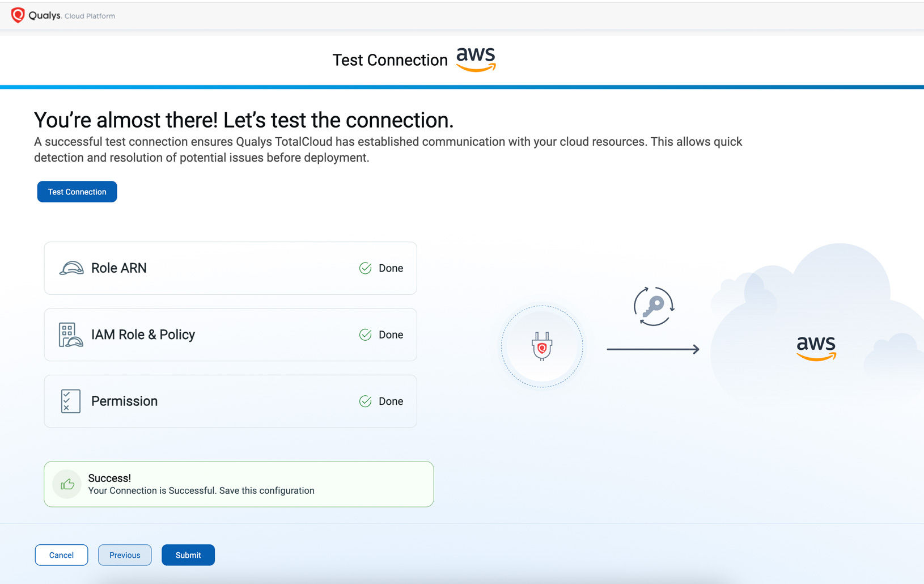Select the Role ARN status row

230,268
